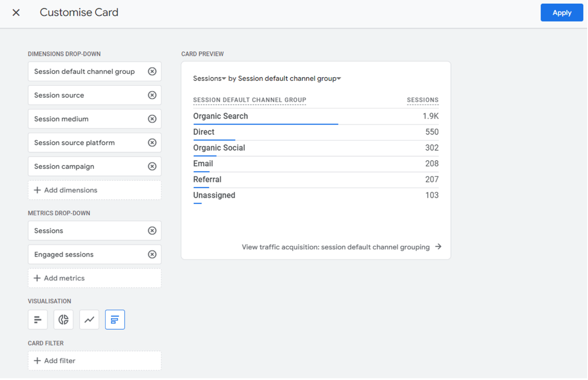
Task: Click the Sessions metric field
Action: pos(95,231)
